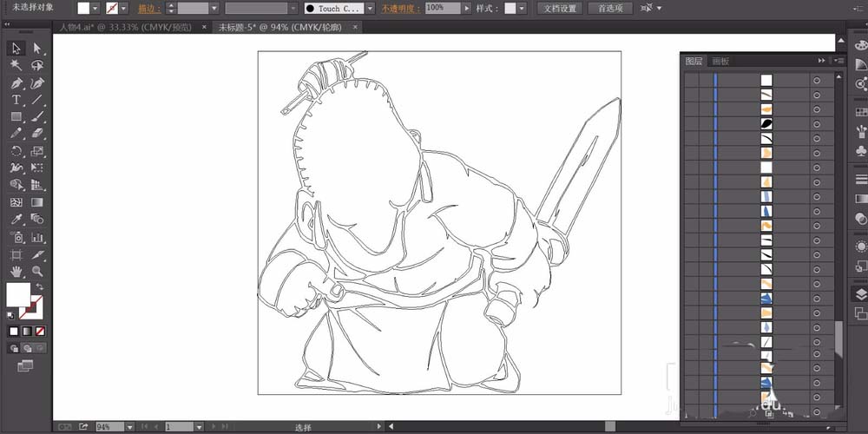Screen dimensions: 868x434
Task: Enable Draw Behind mode
Action: coord(27,348)
